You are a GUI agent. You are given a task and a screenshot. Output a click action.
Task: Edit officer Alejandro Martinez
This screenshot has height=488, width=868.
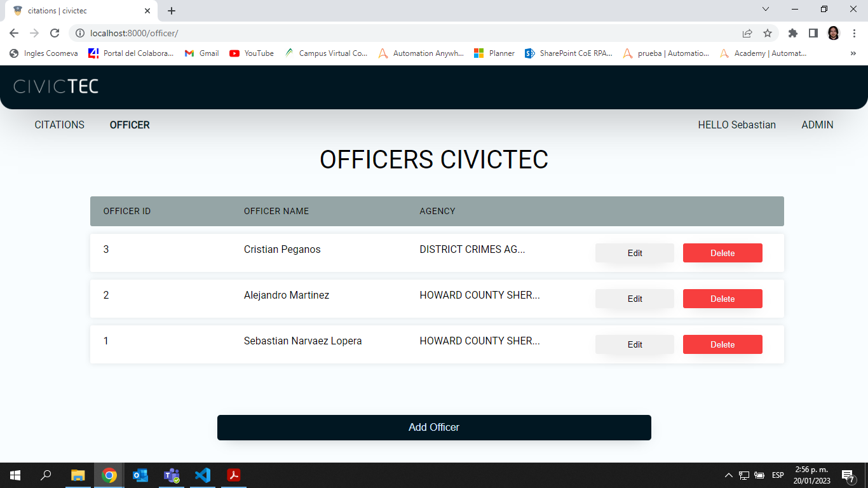[x=635, y=299]
